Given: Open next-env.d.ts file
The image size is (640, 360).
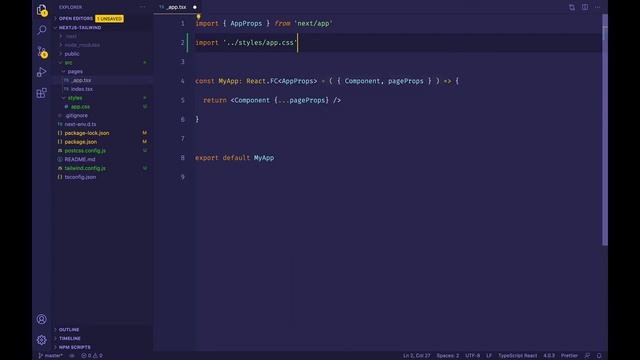Looking at the screenshot, I should (80, 124).
